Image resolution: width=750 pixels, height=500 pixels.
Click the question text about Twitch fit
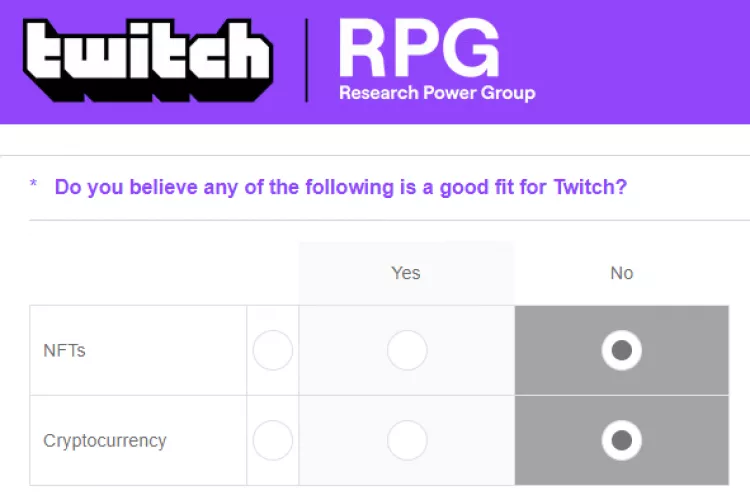click(x=340, y=187)
